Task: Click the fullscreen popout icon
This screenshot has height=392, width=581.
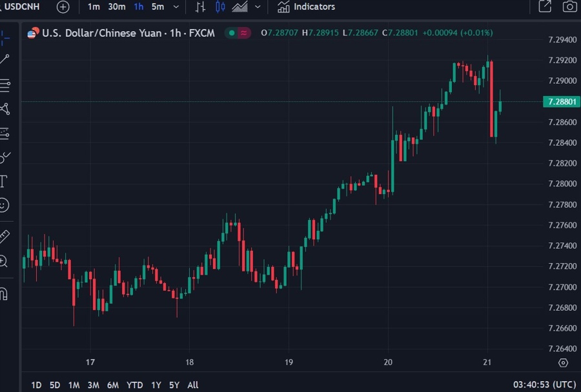Action: point(545,6)
